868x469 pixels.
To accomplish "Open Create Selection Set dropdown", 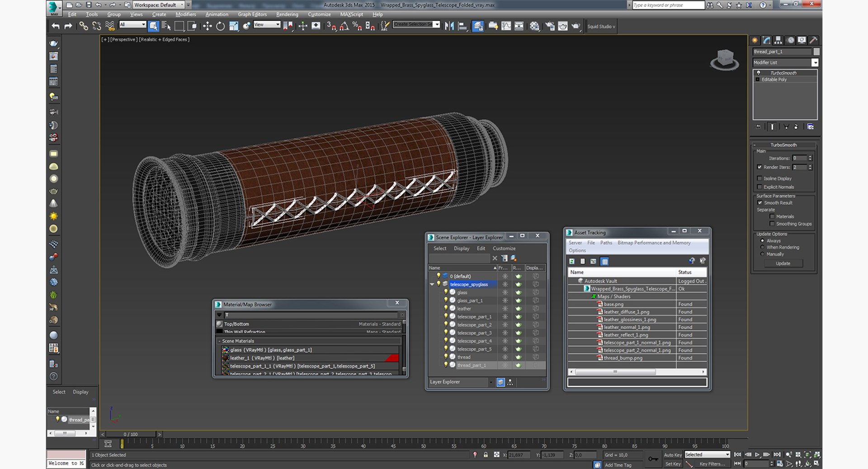I will pyautogui.click(x=416, y=24).
